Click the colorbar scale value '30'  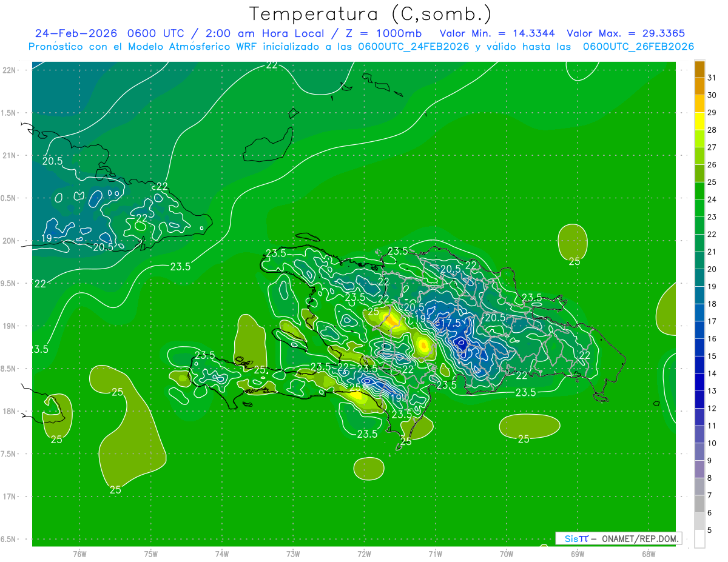[x=712, y=95]
